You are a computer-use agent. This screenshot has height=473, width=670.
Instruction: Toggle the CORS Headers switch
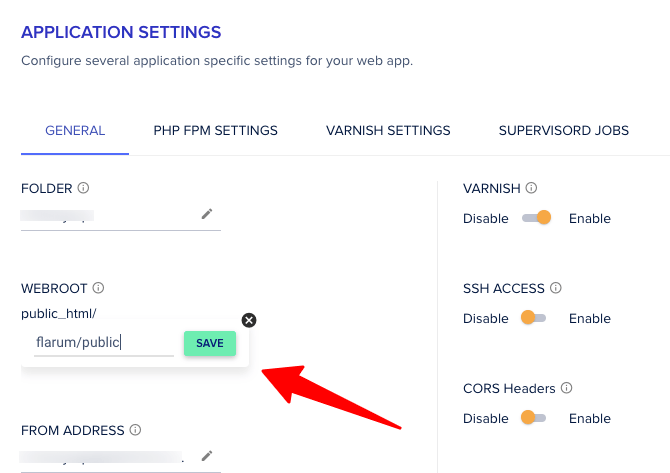(x=534, y=418)
